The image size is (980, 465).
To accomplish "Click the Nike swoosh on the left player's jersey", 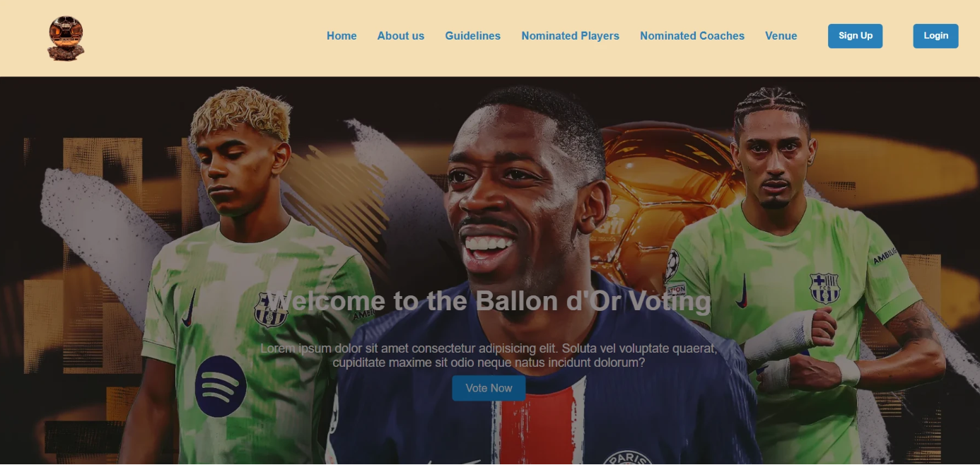I will (189, 311).
